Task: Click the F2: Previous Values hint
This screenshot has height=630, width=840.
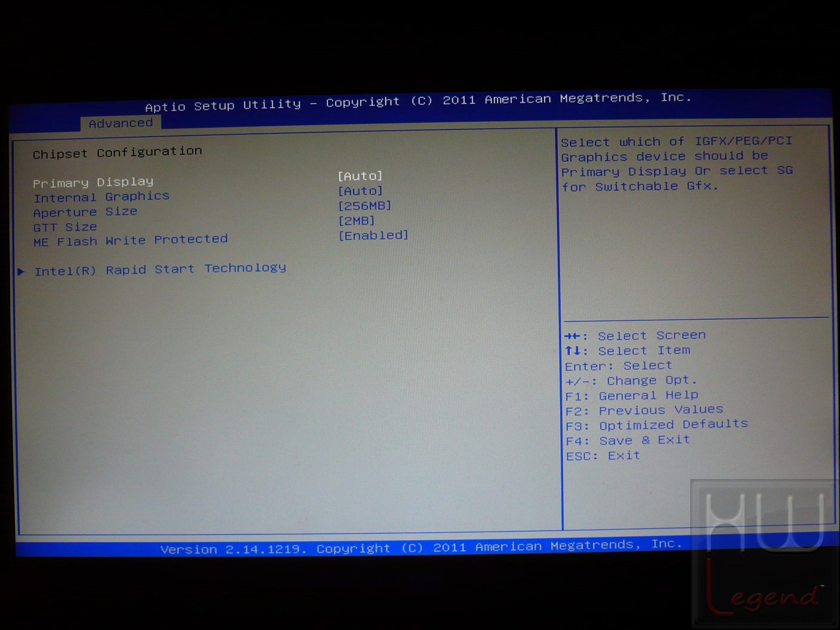Action: tap(644, 410)
